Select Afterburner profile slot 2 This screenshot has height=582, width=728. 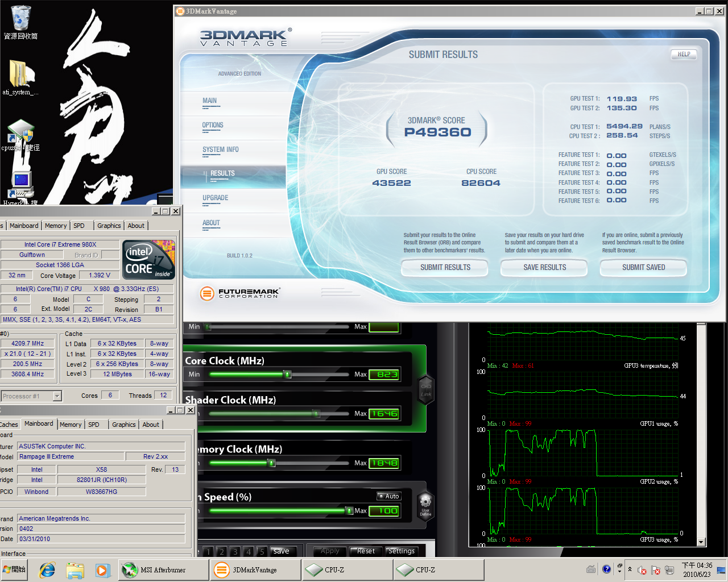click(221, 551)
